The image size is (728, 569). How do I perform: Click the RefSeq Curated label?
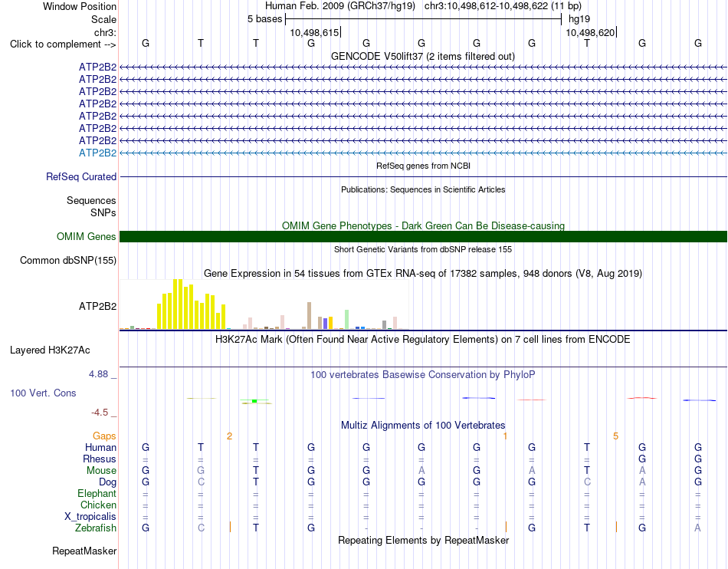(81, 177)
